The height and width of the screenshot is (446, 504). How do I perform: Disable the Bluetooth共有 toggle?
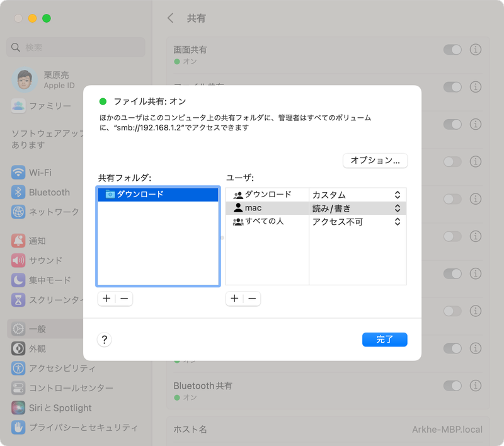[x=453, y=386]
